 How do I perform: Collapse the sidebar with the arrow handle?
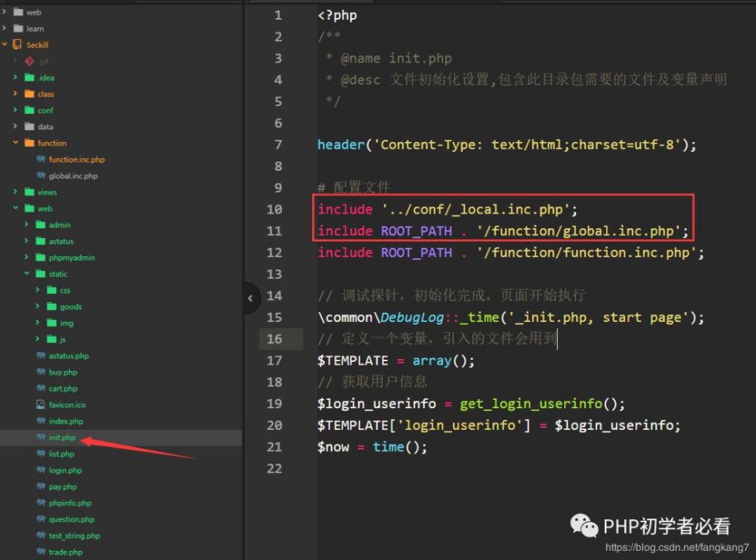pyautogui.click(x=250, y=299)
